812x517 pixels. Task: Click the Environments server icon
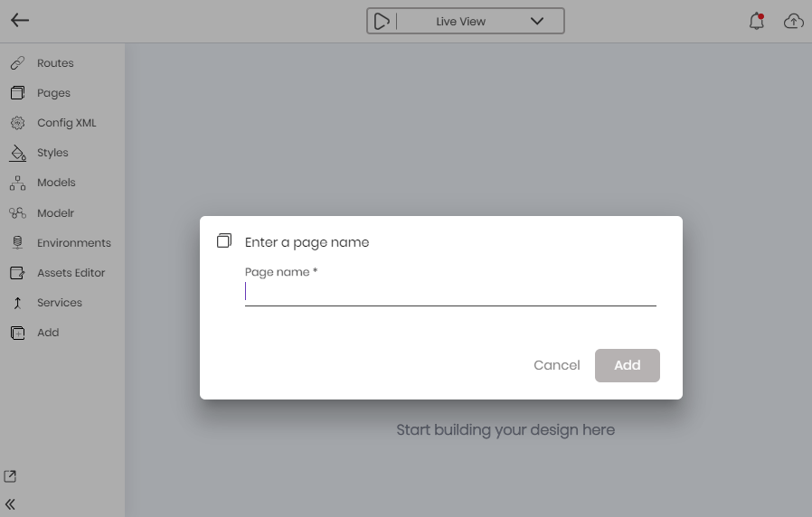coord(17,243)
